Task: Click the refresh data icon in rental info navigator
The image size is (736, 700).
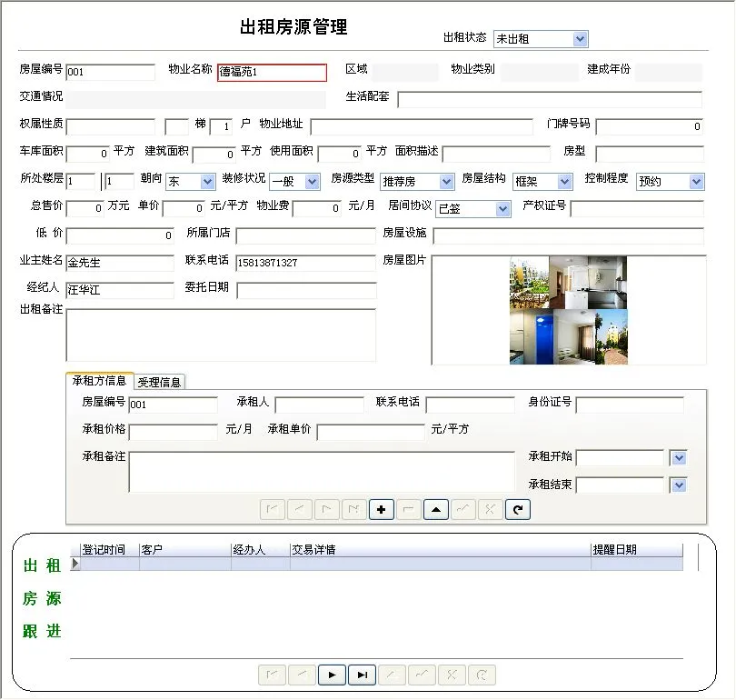Action: (517, 509)
